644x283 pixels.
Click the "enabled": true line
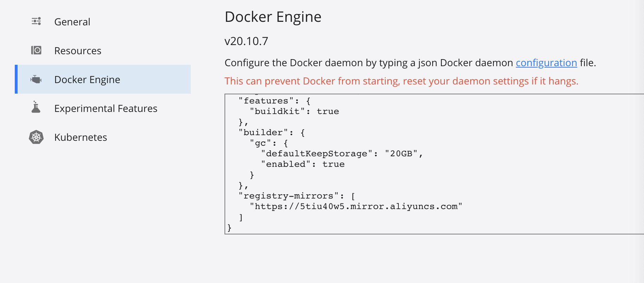303,164
